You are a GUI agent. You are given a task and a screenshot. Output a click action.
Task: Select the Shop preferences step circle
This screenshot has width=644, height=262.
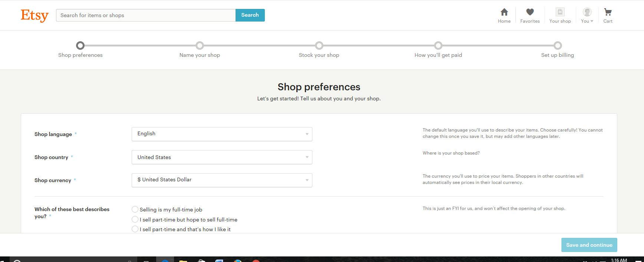(x=80, y=45)
